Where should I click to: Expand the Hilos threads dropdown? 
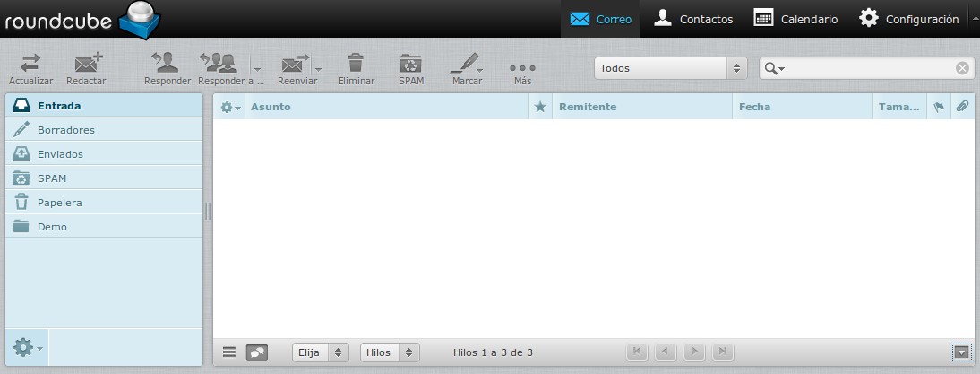click(390, 352)
